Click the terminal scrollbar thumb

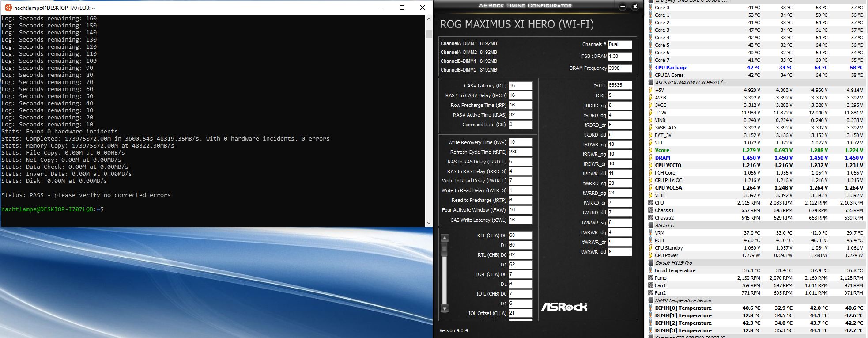click(428, 34)
